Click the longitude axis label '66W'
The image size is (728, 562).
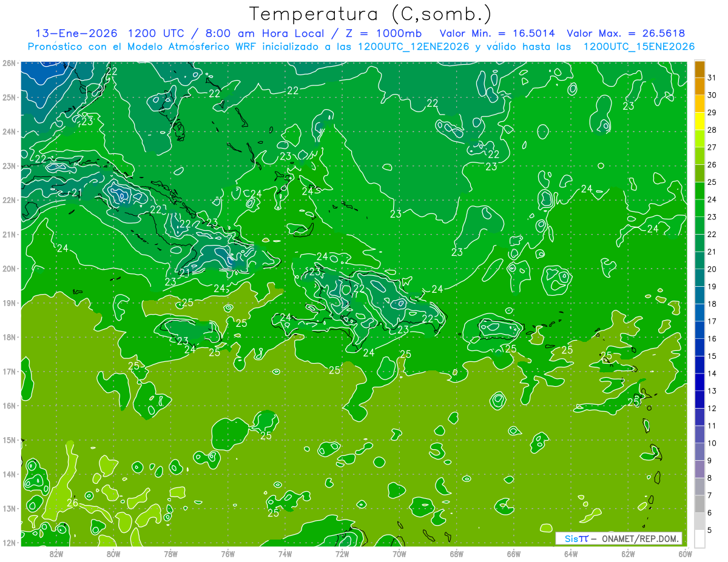click(x=514, y=554)
